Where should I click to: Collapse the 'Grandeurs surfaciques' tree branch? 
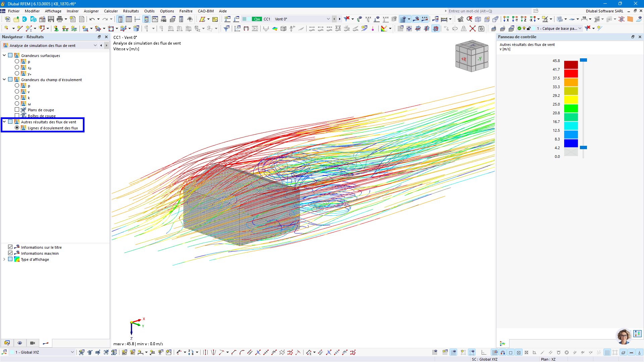coord(4,55)
